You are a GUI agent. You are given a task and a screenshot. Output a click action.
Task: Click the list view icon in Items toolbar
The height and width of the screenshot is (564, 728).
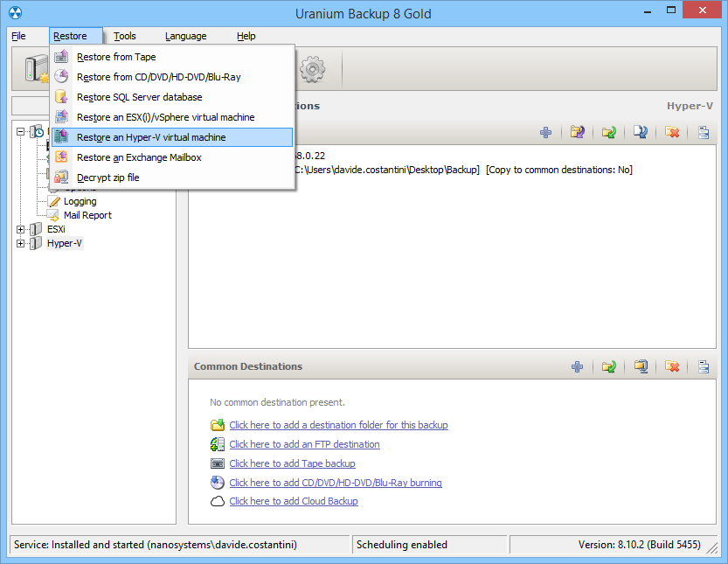tap(704, 132)
